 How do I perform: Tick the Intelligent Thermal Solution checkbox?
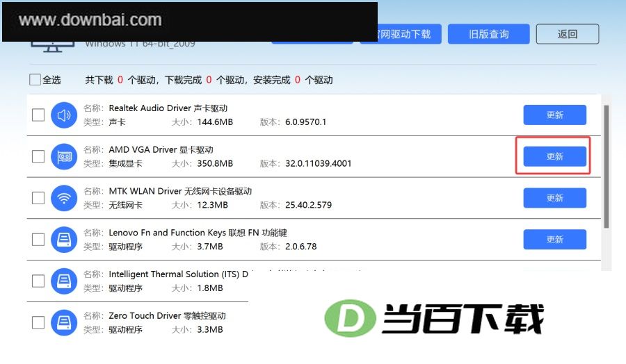click(x=38, y=281)
